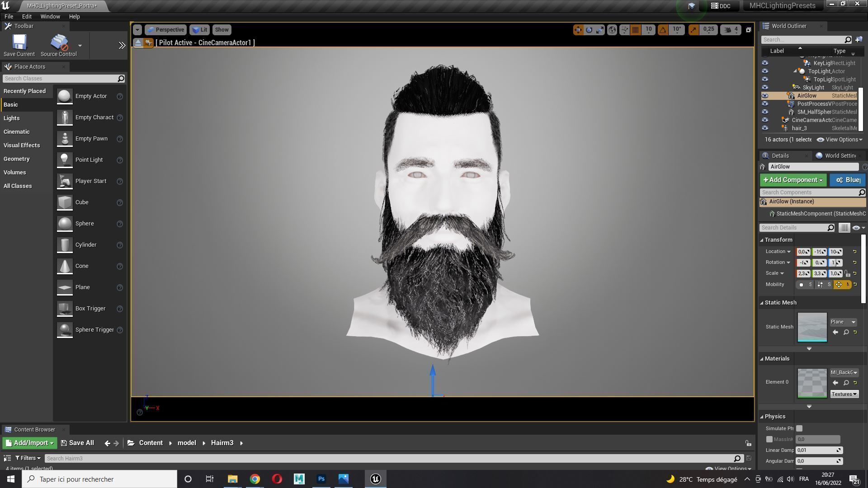Click the Blueprint/Add Script button
Image resolution: width=868 pixels, height=488 pixels.
click(x=848, y=180)
